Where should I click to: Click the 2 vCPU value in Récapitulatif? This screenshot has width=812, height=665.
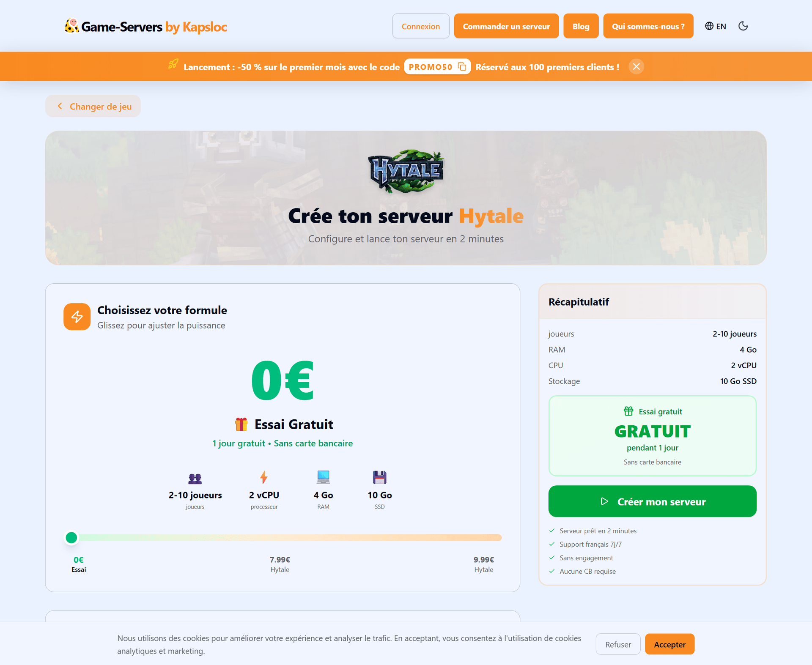[743, 365]
